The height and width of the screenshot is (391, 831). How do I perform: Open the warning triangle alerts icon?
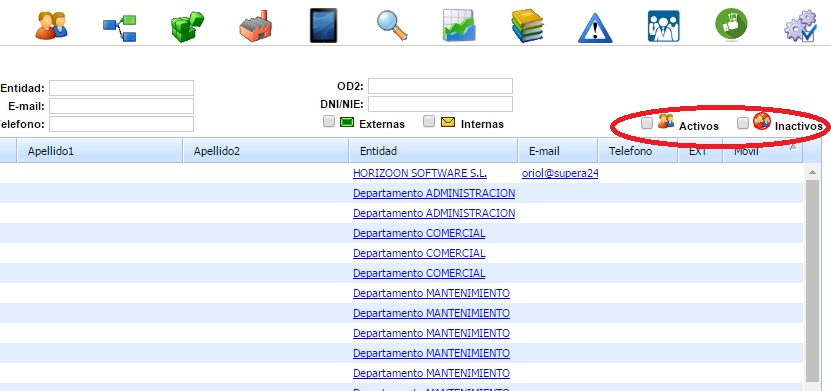(x=595, y=28)
